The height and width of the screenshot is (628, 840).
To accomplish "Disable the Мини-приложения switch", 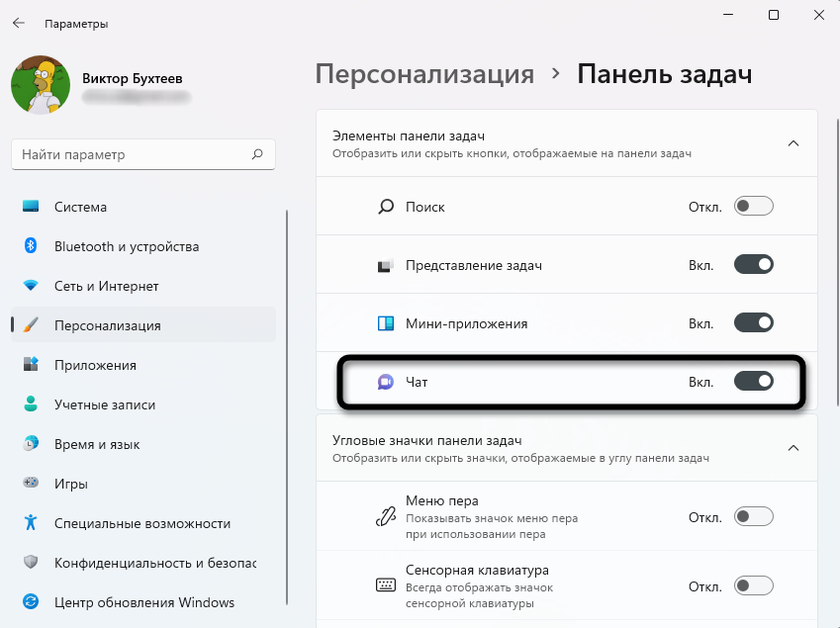I will click(x=753, y=322).
